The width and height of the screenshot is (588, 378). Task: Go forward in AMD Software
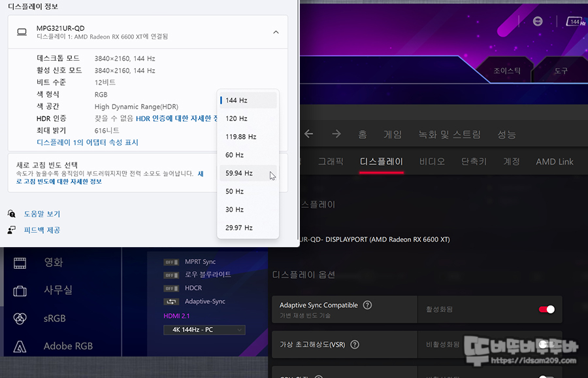(336, 133)
